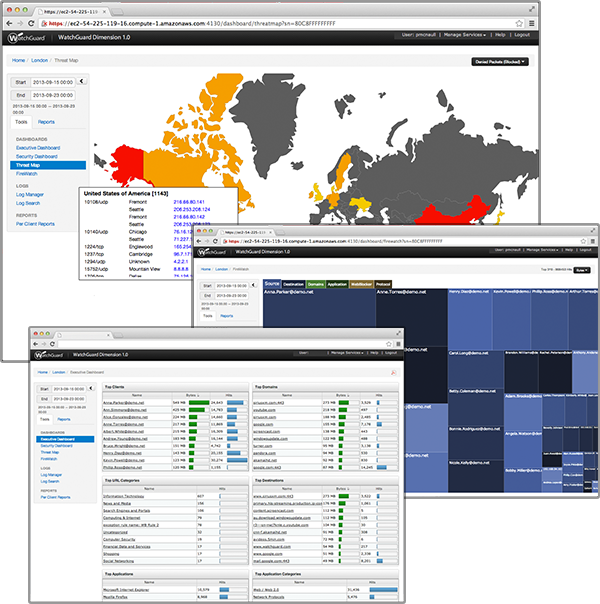The image size is (600, 604).
Task: Click IP address 216.66.80.141 in tooltip
Action: [x=189, y=202]
